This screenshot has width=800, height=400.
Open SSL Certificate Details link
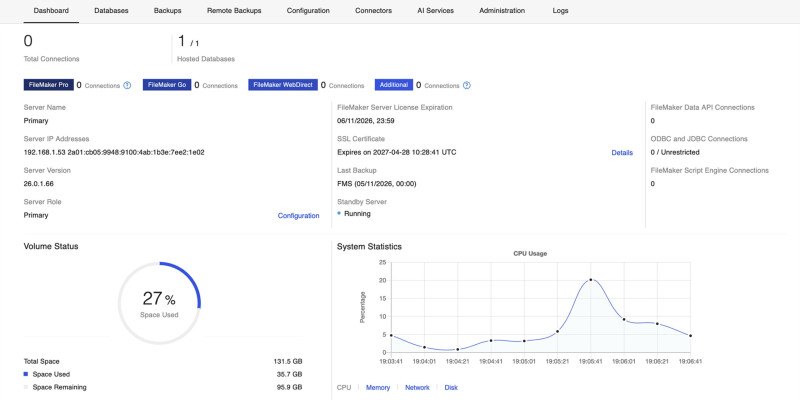coord(622,153)
